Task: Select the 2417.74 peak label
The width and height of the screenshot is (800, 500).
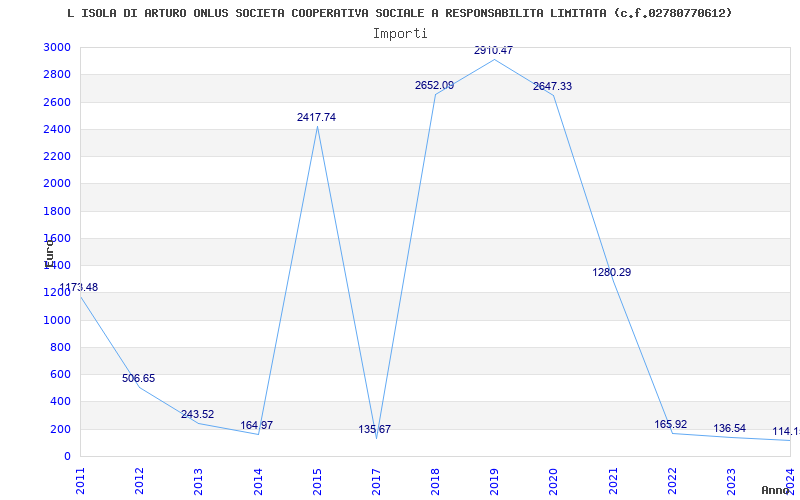Action: (316, 117)
